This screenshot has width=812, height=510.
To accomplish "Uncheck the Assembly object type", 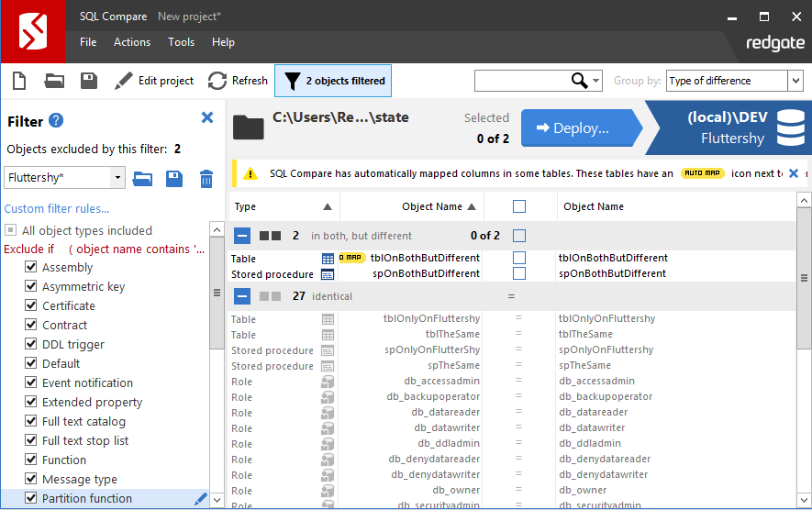I will (x=31, y=267).
